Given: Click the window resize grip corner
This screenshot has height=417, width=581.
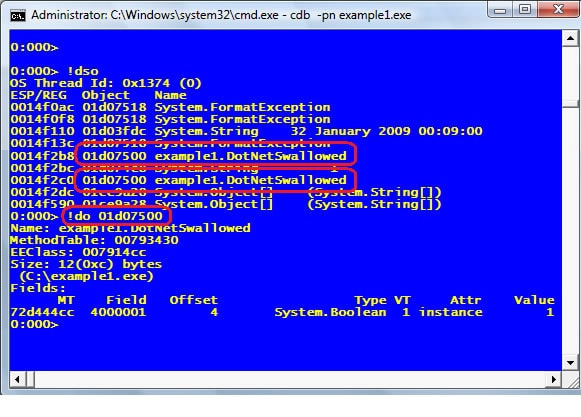Looking at the screenshot, I should point(570,380).
